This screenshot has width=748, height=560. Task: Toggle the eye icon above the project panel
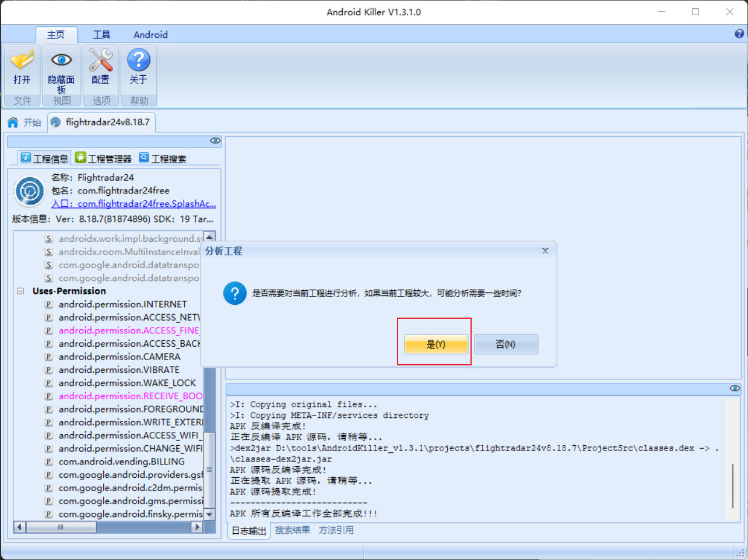point(215,140)
